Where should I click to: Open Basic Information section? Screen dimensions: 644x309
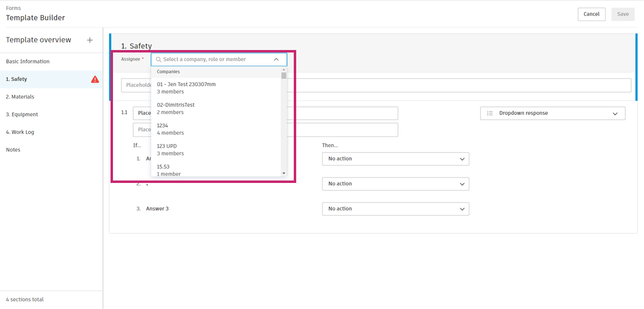[28, 62]
